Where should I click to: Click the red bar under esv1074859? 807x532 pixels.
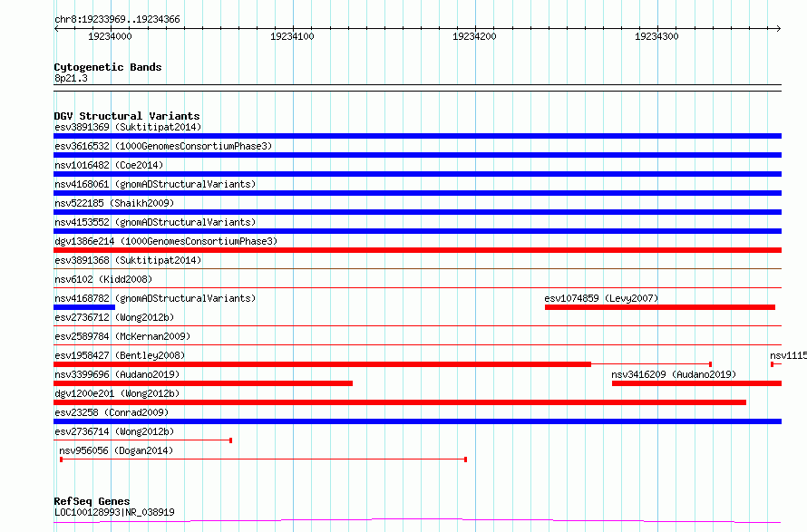click(660, 307)
